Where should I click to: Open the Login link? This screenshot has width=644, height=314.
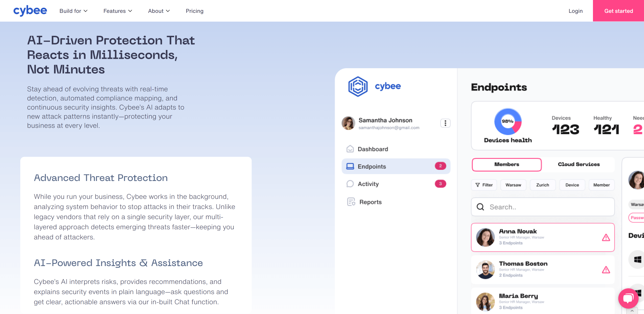[x=575, y=11]
